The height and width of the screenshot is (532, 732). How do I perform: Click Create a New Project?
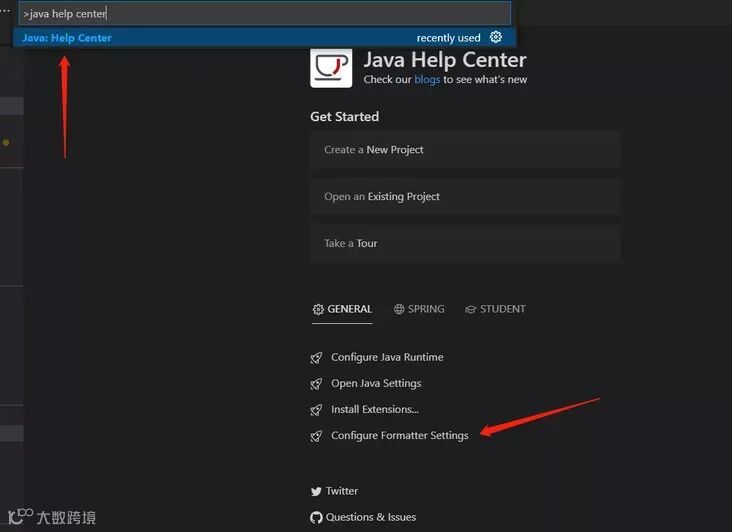(465, 150)
